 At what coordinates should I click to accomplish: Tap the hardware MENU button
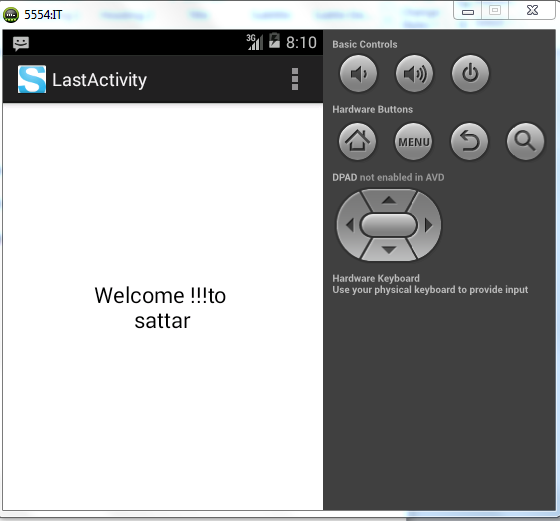pyautogui.click(x=414, y=141)
